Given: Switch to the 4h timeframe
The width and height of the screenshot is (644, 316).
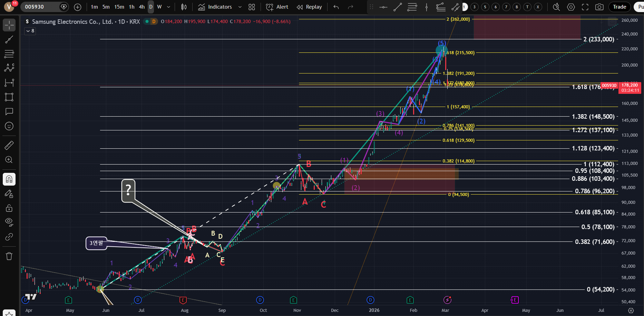Looking at the screenshot, I should pyautogui.click(x=142, y=7).
